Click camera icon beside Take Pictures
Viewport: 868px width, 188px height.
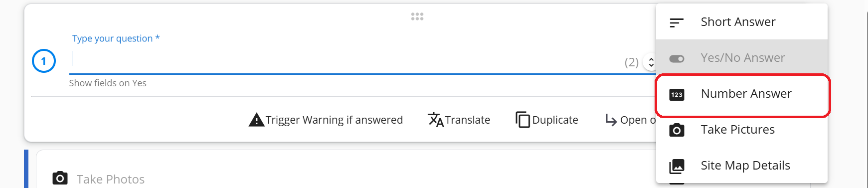(677, 130)
